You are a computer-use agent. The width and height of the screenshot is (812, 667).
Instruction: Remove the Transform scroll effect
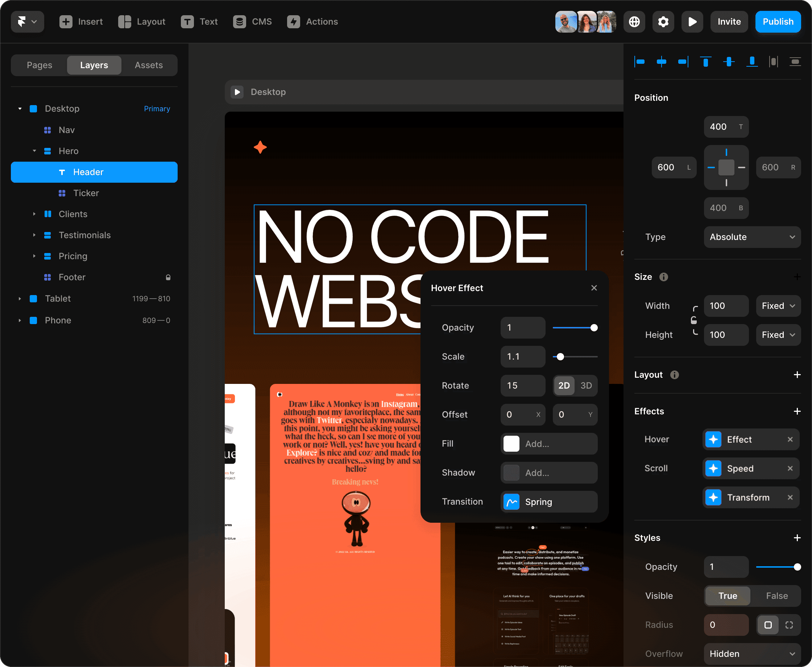[790, 498]
